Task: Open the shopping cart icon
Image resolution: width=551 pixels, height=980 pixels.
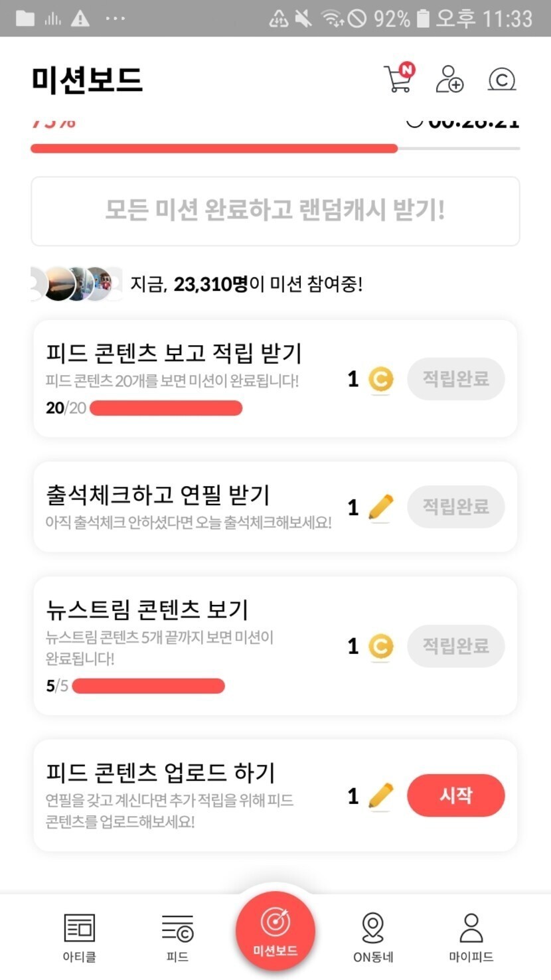Action: point(398,80)
